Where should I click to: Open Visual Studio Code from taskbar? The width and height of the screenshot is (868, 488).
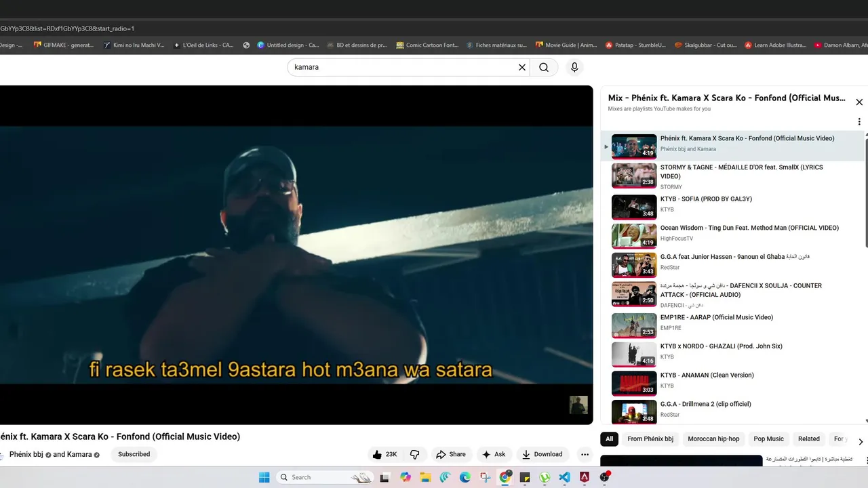point(564,477)
